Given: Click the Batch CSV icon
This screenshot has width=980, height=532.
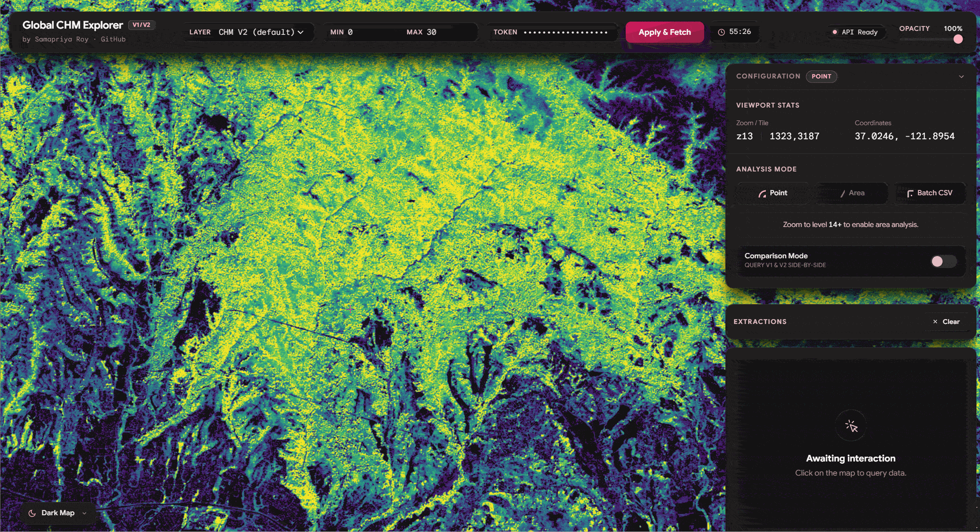Looking at the screenshot, I should pyautogui.click(x=910, y=193).
